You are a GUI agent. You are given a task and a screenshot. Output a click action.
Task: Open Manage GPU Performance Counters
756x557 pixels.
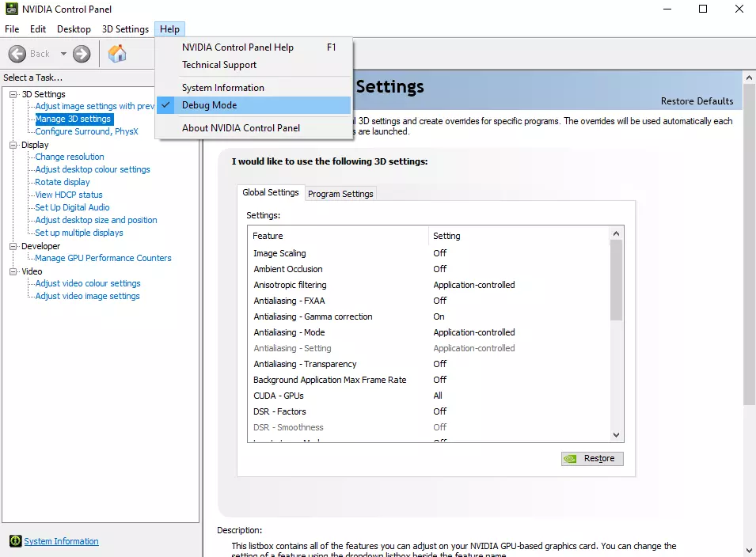[103, 258]
